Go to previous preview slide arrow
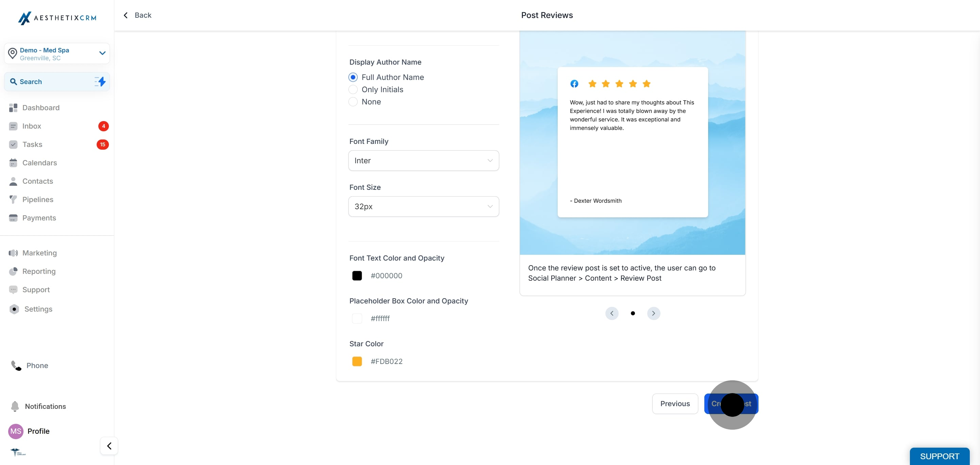The width and height of the screenshot is (980, 465). [x=612, y=313]
